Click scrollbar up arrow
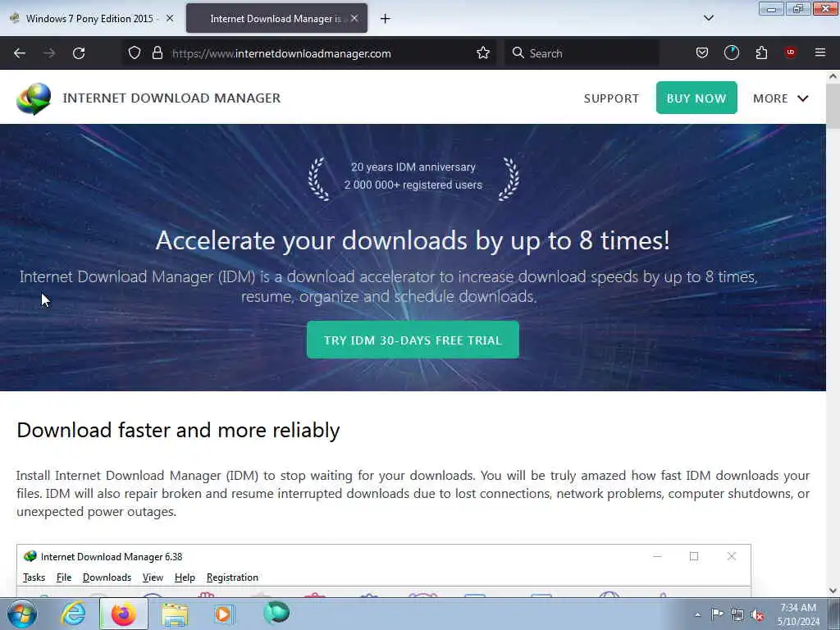The image size is (840, 630). pyautogui.click(x=833, y=76)
